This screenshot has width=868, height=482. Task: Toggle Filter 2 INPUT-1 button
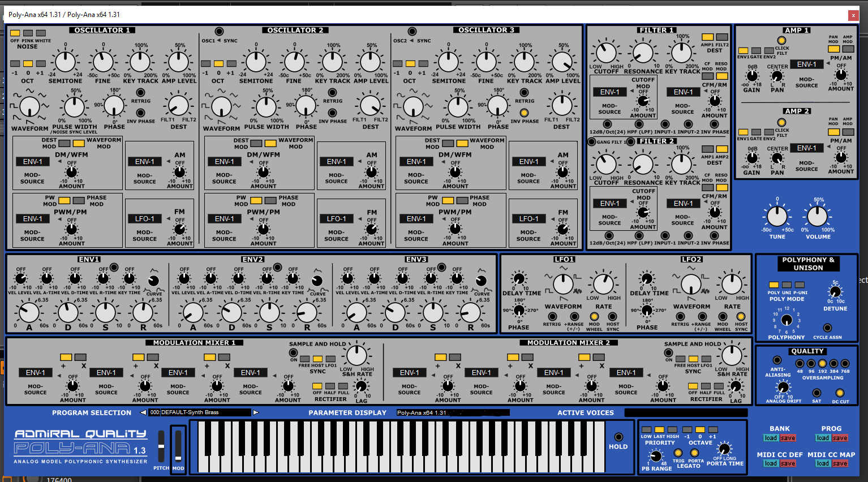coord(665,236)
